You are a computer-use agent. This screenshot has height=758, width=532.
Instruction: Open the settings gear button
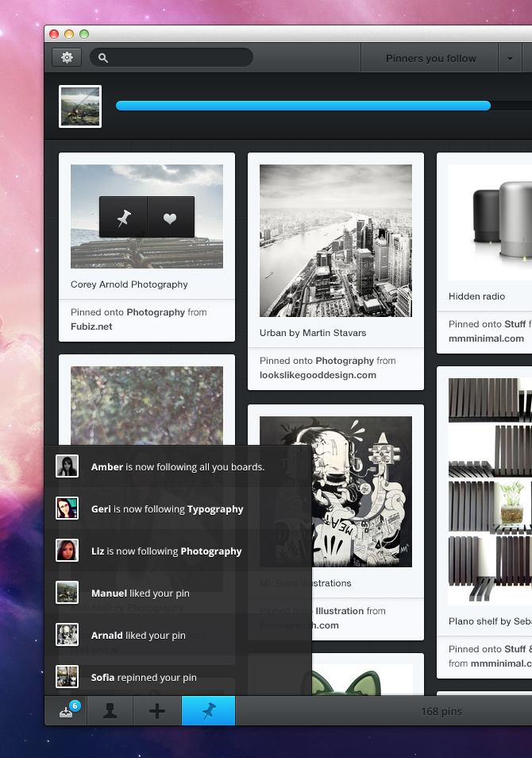pyautogui.click(x=67, y=57)
